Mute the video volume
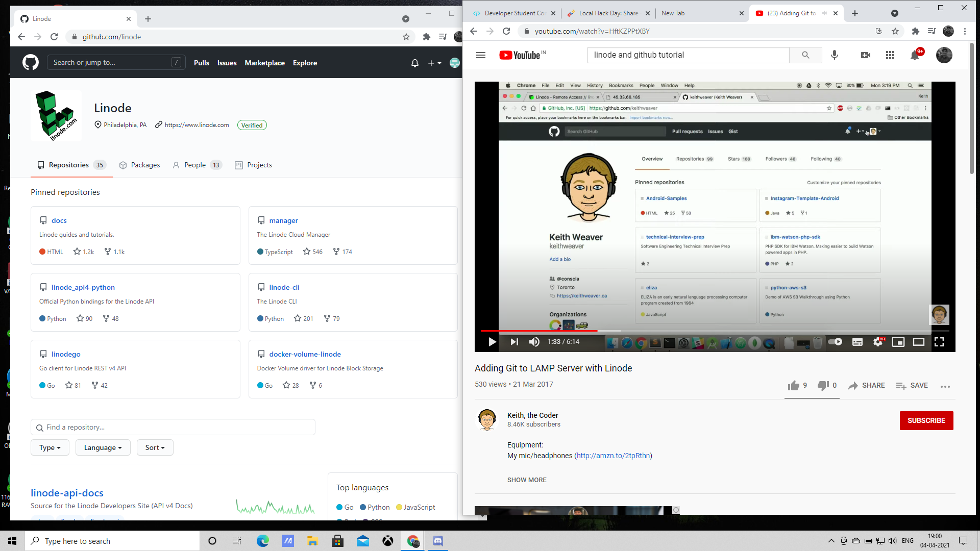 click(534, 342)
